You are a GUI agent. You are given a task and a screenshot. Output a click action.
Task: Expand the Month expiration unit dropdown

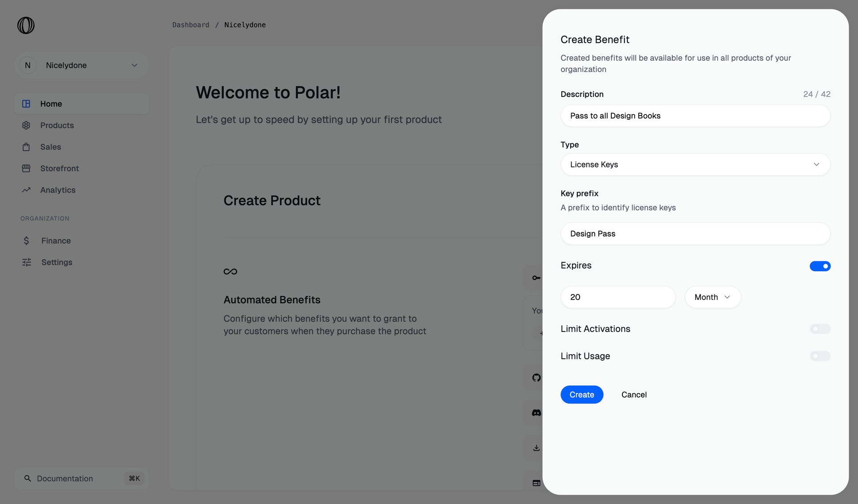(x=712, y=297)
